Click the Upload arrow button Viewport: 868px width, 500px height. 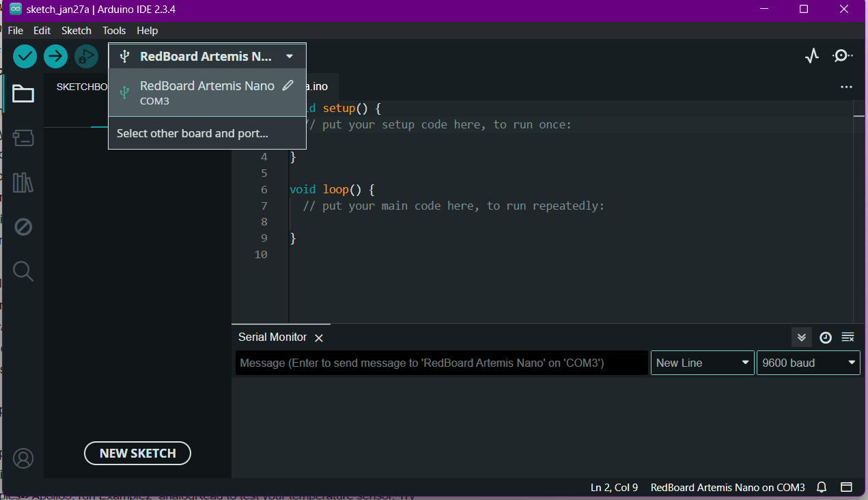point(55,56)
